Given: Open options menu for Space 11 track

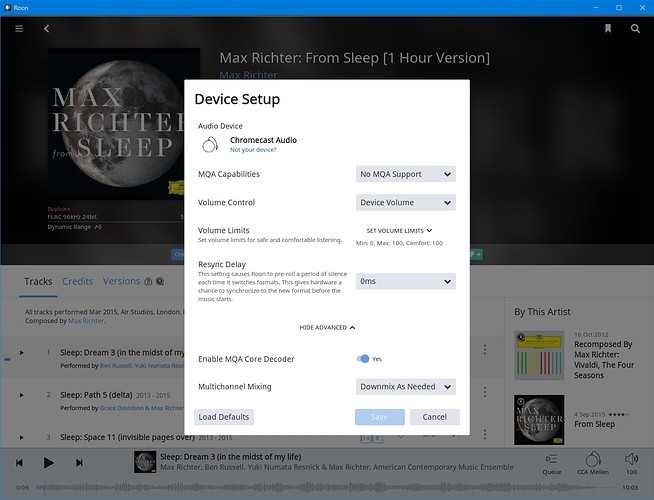Looking at the screenshot, I should pyautogui.click(x=485, y=434).
